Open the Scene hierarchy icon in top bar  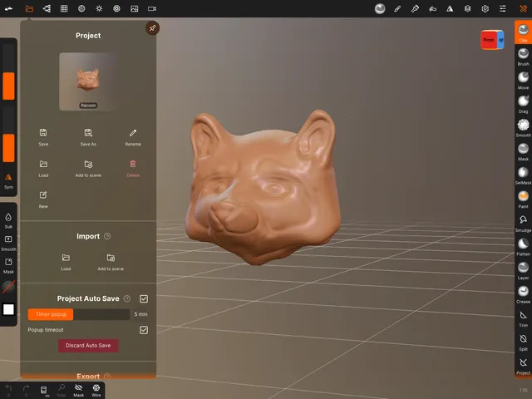pos(47,9)
